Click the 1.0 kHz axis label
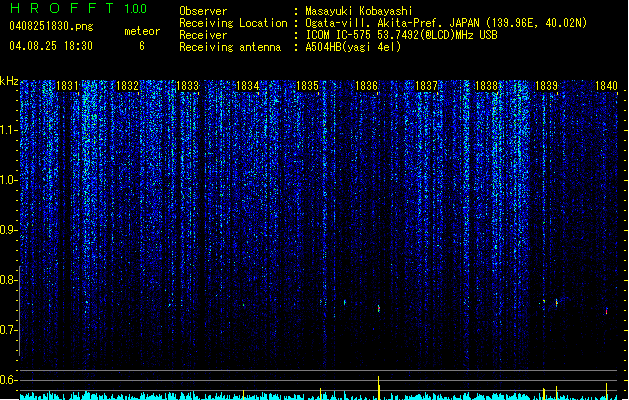The image size is (629, 400). tap(8, 180)
